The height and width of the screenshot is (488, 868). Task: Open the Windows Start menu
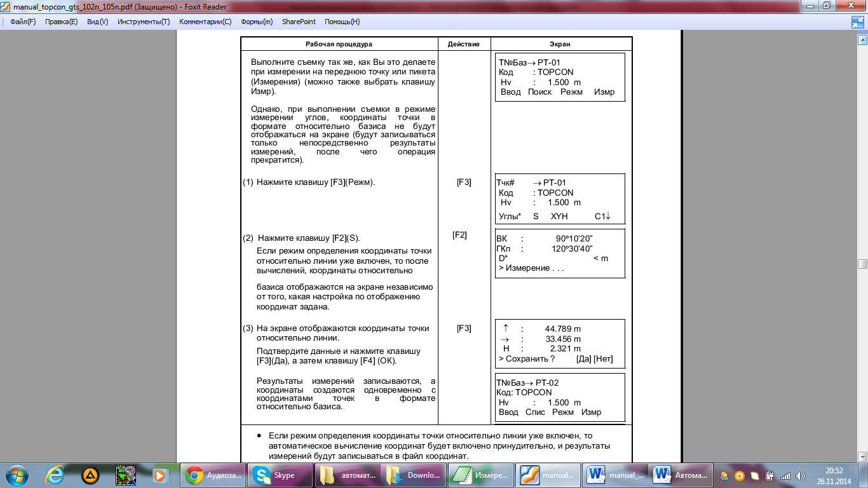17,475
